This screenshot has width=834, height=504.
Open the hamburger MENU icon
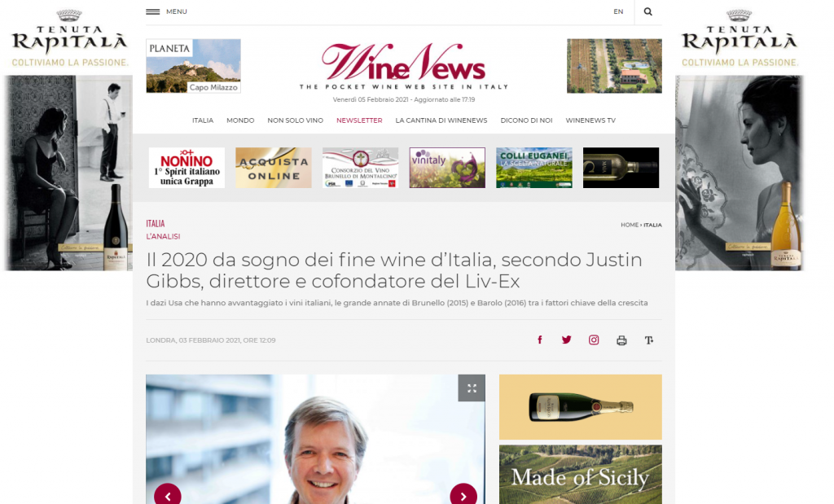(x=152, y=11)
